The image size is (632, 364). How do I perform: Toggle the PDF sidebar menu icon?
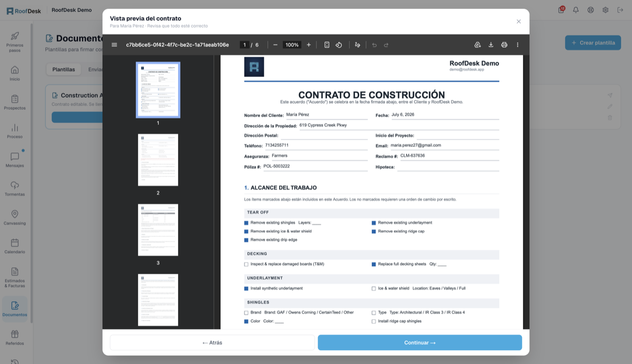click(114, 45)
